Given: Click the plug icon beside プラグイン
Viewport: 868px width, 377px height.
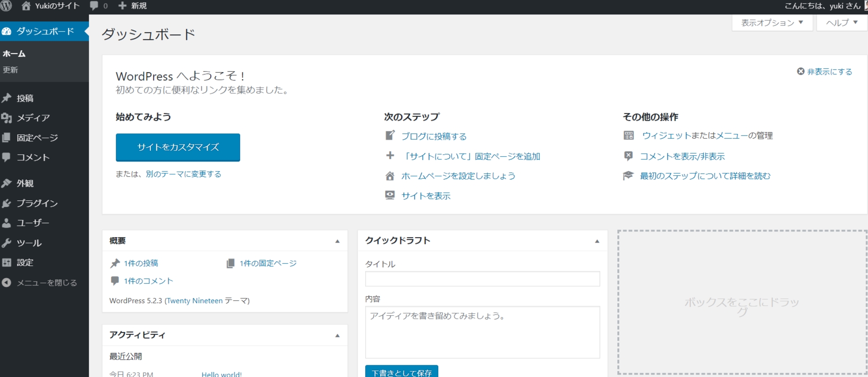Looking at the screenshot, I should [x=7, y=203].
